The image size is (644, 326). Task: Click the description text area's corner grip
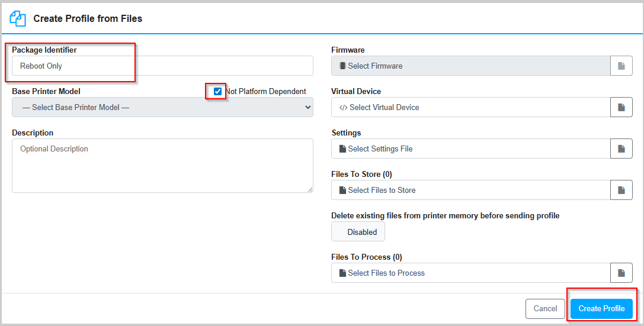click(310, 189)
